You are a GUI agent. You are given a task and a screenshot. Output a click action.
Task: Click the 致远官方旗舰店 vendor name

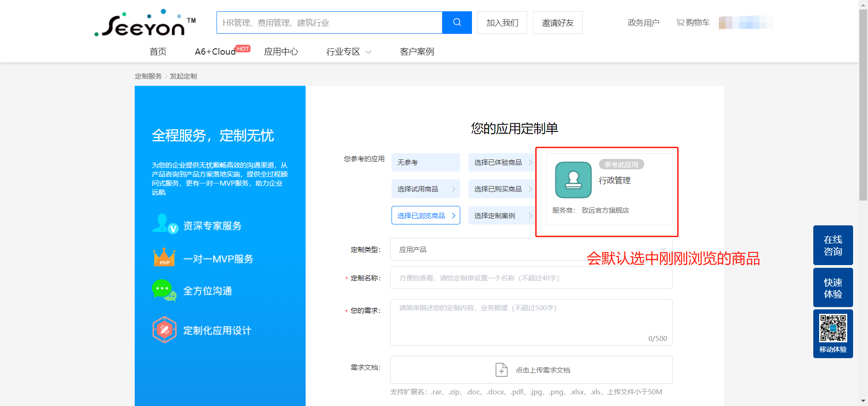click(x=605, y=210)
